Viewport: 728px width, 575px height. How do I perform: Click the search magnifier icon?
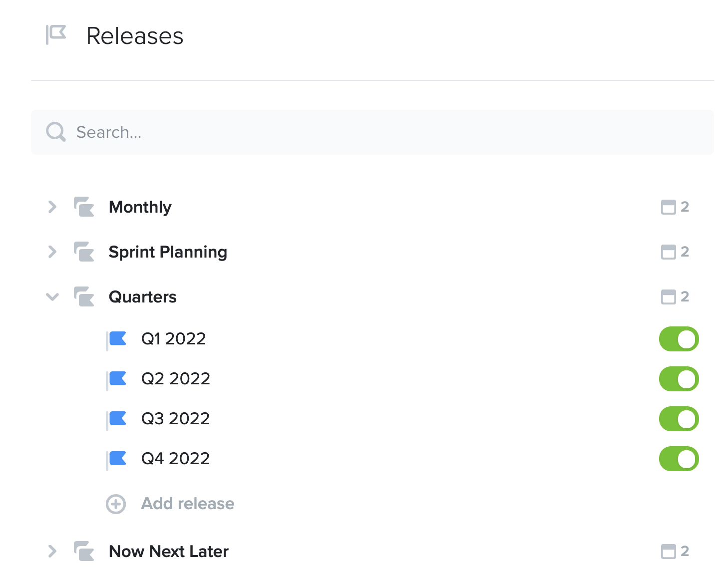pyautogui.click(x=55, y=132)
